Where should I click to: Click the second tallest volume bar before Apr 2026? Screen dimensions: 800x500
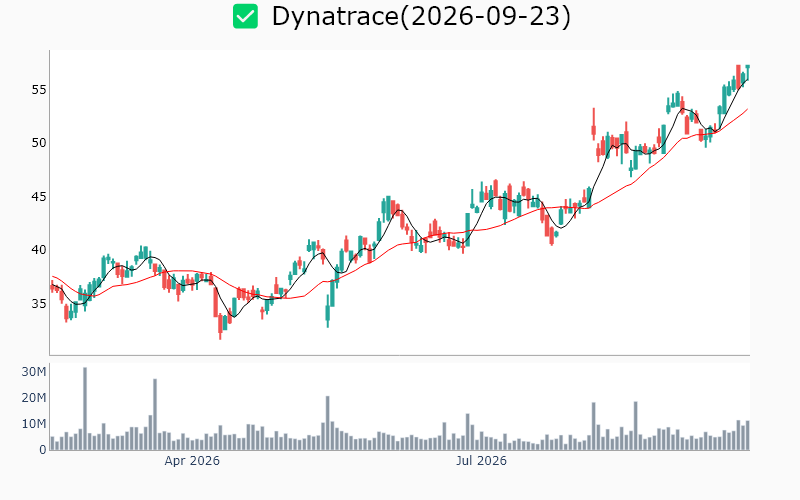(155, 414)
